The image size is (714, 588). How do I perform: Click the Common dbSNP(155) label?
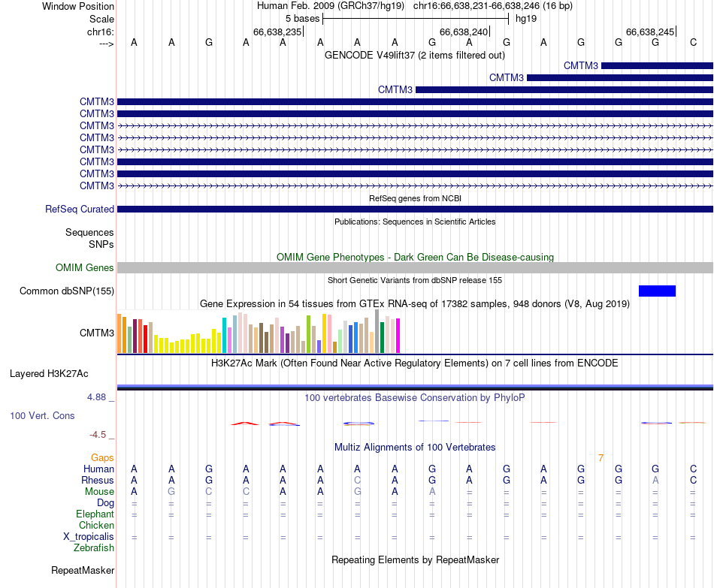pyautogui.click(x=67, y=291)
